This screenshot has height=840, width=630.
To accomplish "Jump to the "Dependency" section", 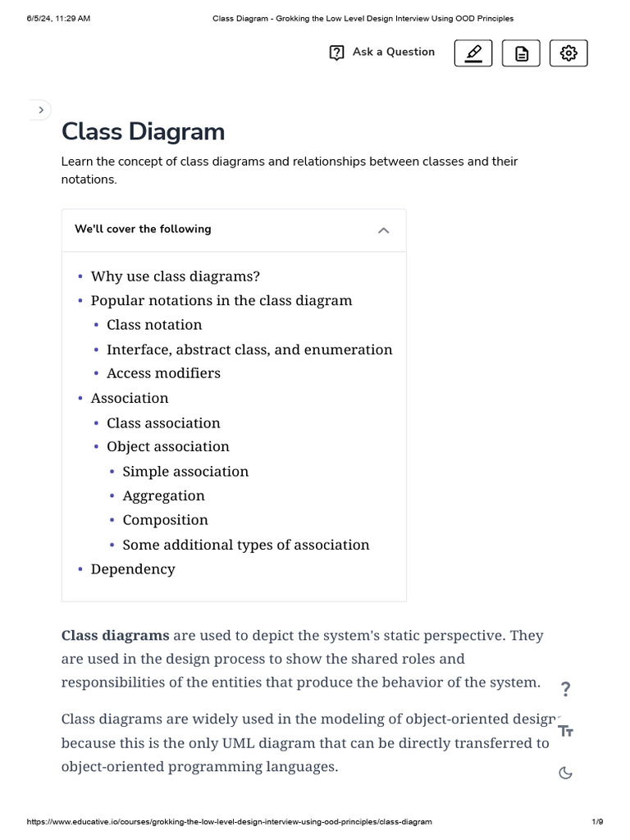I will (133, 569).
